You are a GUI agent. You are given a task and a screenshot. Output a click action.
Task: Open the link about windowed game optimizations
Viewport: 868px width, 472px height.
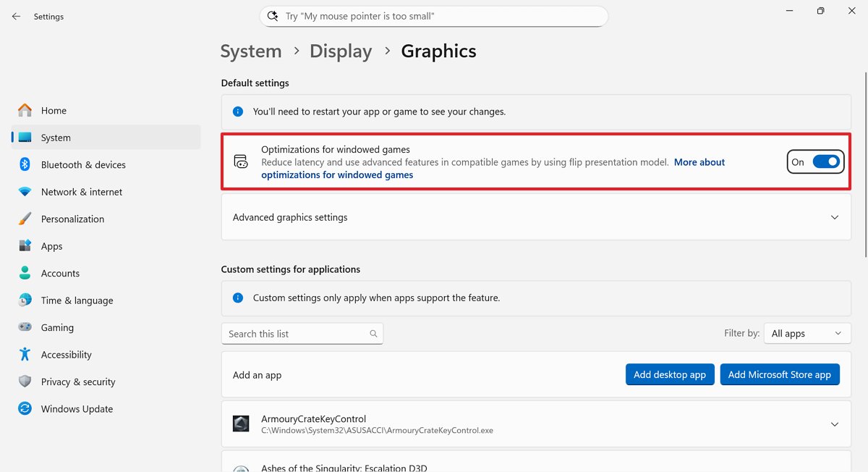699,162
